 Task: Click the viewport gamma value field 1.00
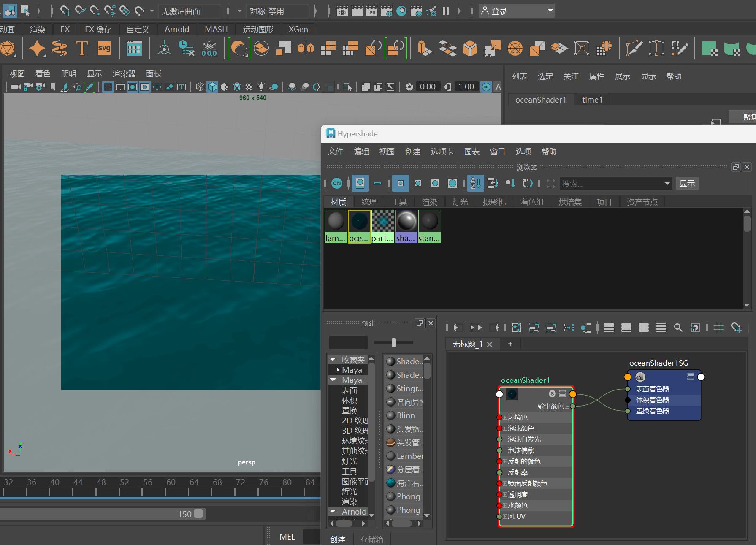(x=466, y=87)
